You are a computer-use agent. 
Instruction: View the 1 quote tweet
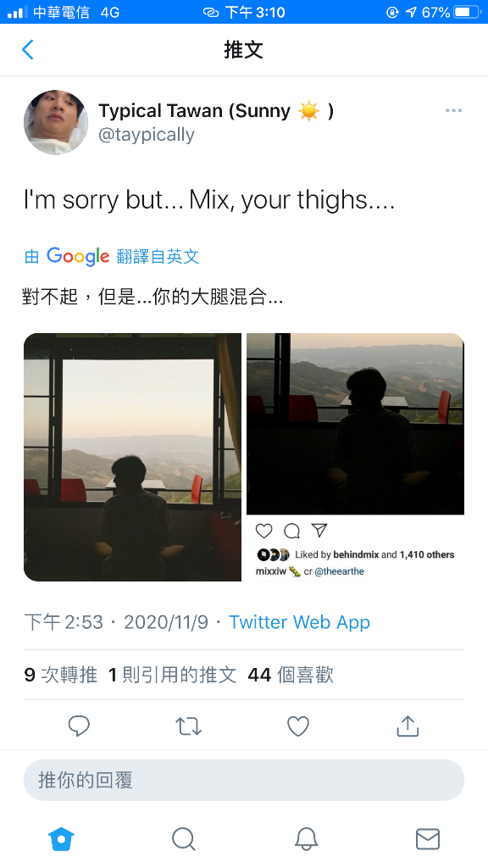173,675
